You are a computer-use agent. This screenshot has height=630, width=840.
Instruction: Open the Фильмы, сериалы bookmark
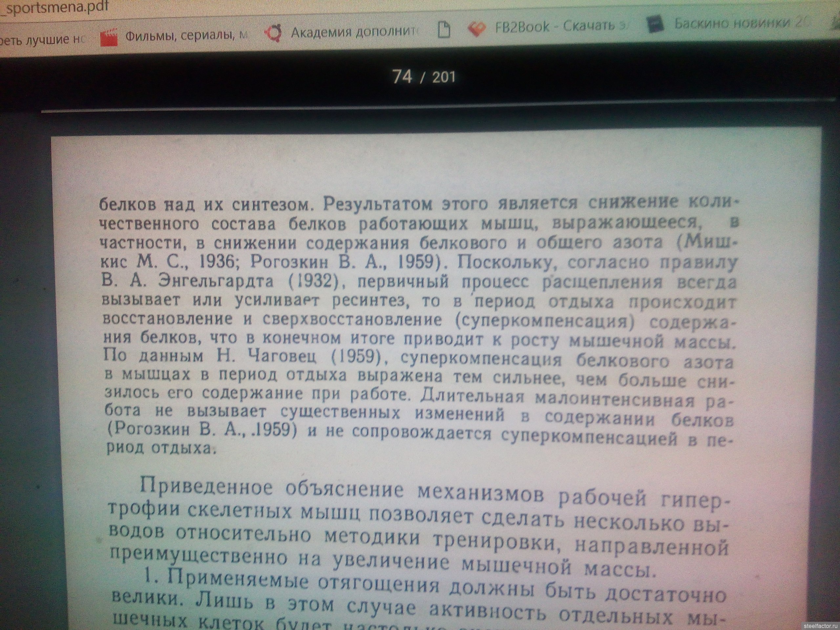coord(173,36)
